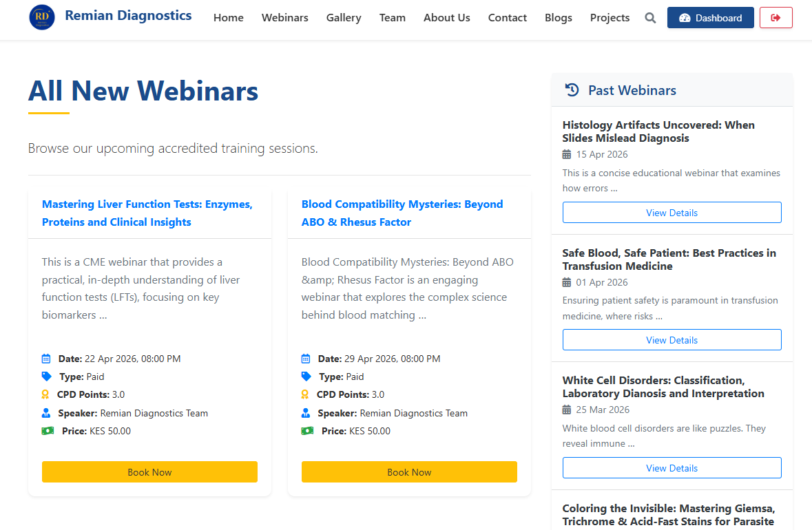Go to Blogs in the navbar

coord(559,18)
